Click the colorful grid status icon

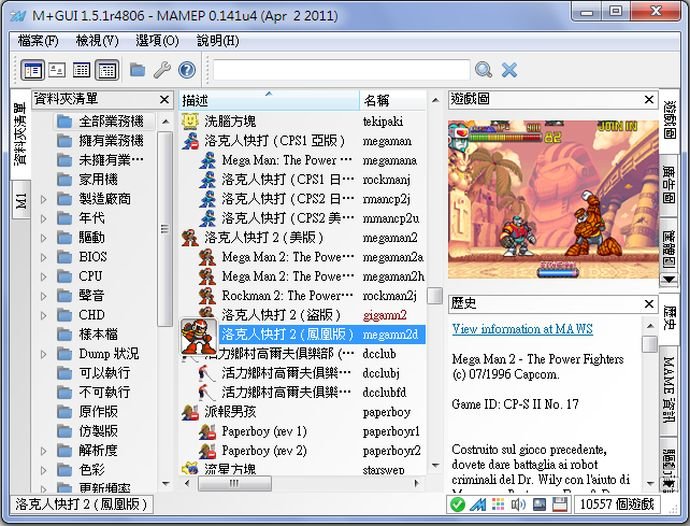(498, 504)
